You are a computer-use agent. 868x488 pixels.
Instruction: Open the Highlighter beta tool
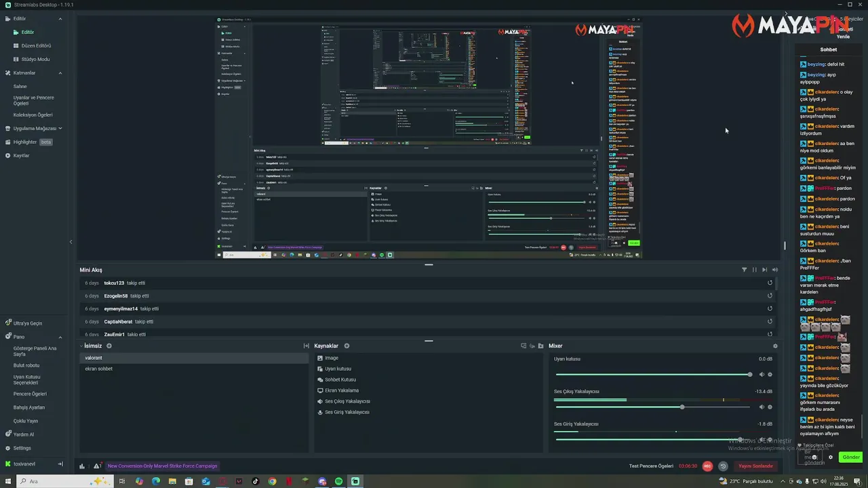pyautogui.click(x=28, y=142)
